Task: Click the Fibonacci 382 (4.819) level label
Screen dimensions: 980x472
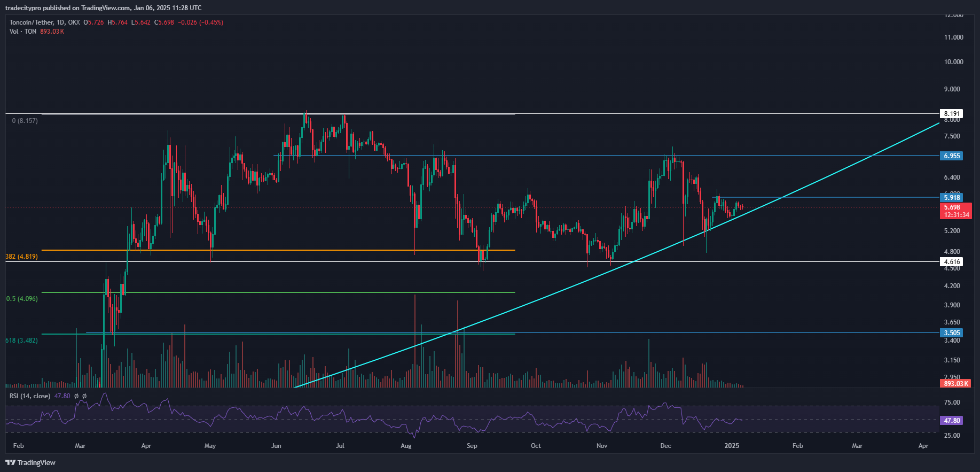Action: tap(21, 257)
